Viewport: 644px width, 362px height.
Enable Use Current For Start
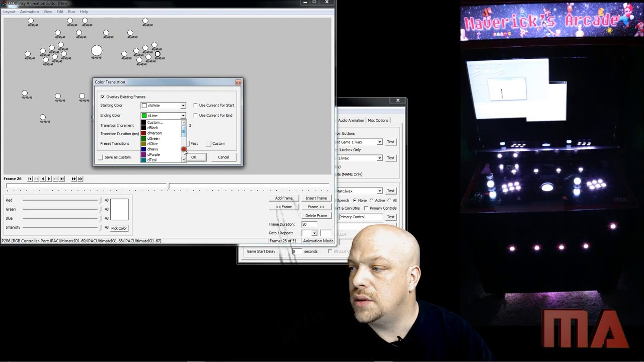pos(196,105)
